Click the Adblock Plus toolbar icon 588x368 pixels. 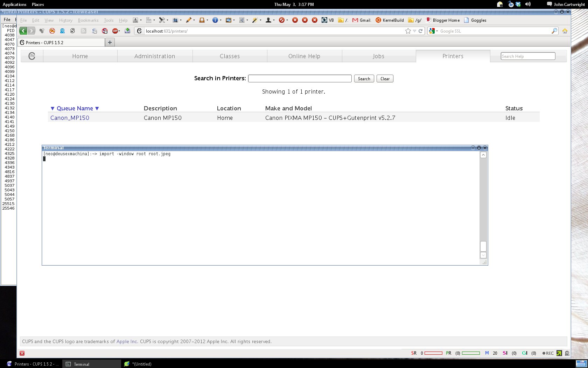114,31
